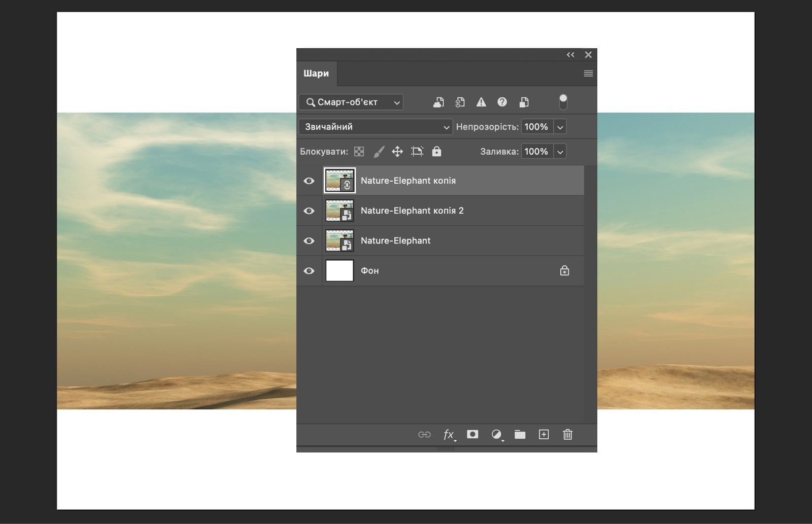The height and width of the screenshot is (524, 812).
Task: Click the add layer mask icon
Action: [472, 434]
